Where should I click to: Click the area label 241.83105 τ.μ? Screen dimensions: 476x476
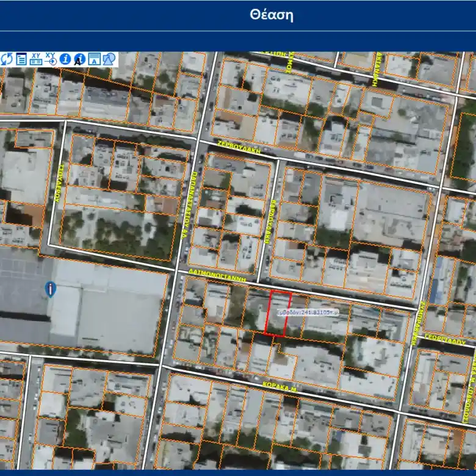pos(308,312)
